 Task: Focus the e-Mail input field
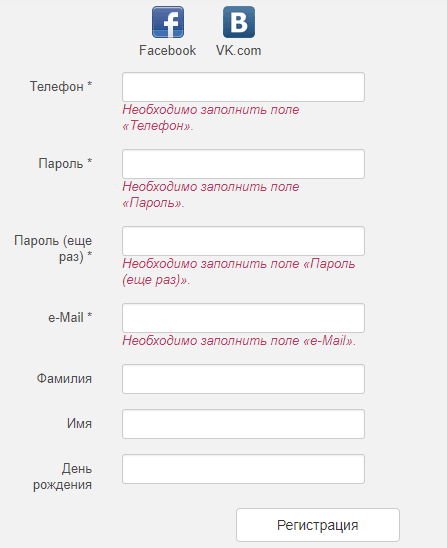click(243, 318)
